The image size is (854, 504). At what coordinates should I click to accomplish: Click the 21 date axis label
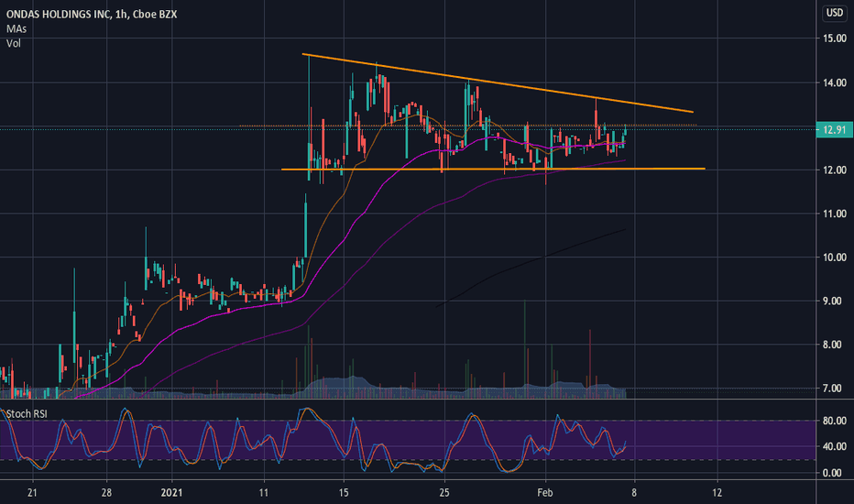click(x=33, y=493)
